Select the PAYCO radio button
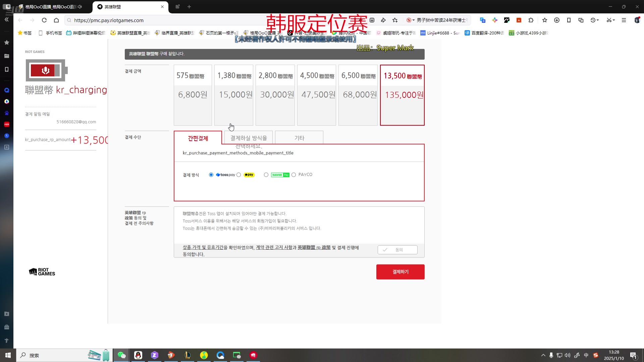The image size is (644, 362). click(294, 175)
